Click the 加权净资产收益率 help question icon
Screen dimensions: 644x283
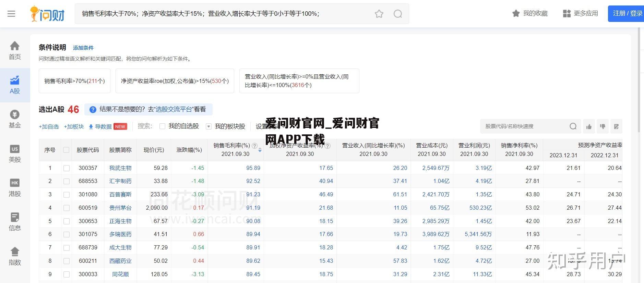tap(328, 146)
